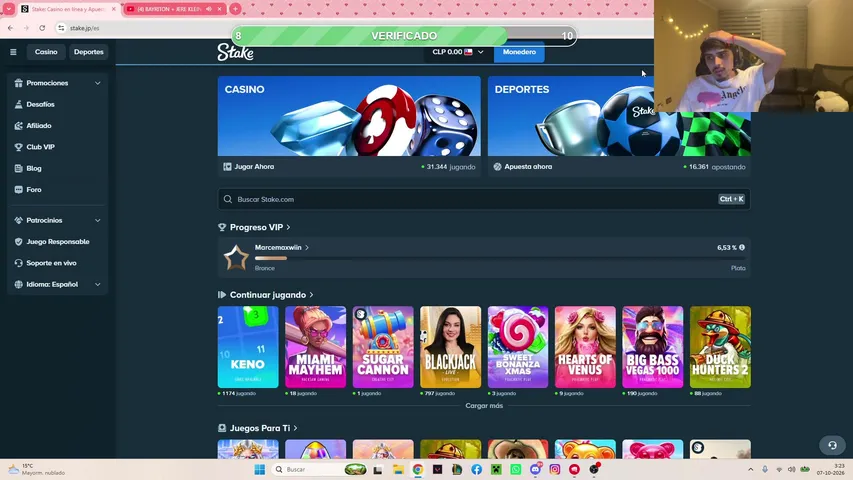Open the Miami Mayhem game thumbnail
This screenshot has height=480, width=853.
tap(316, 347)
